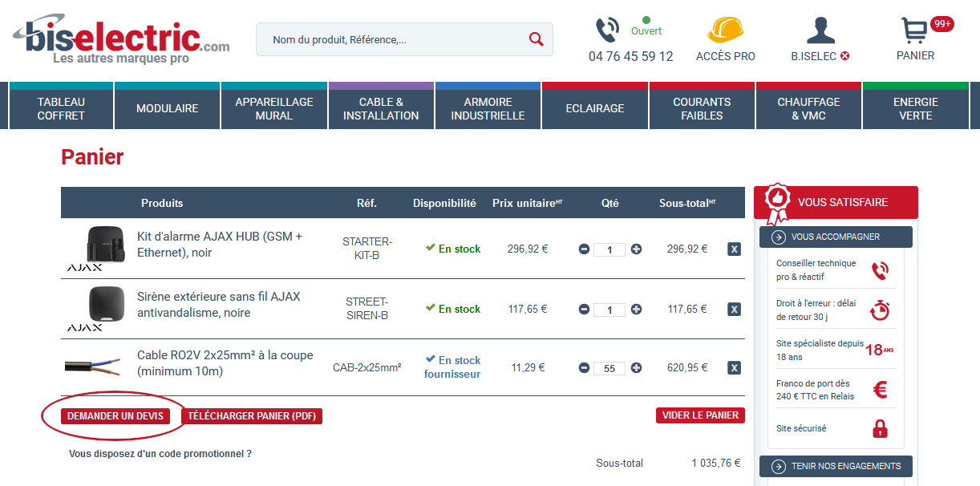Click DEMANDER UN DEVIS button
The height and width of the screenshot is (486, 980).
click(115, 416)
